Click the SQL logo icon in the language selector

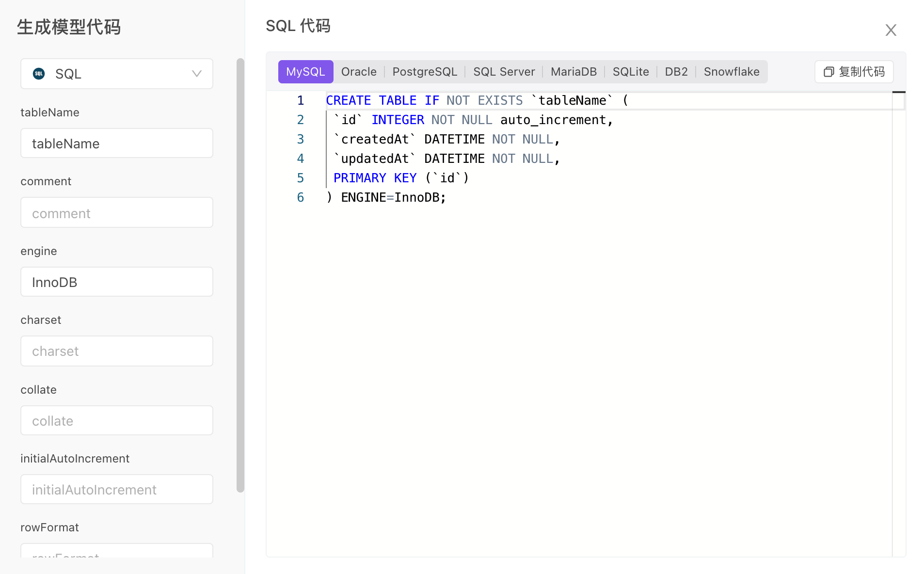(39, 74)
